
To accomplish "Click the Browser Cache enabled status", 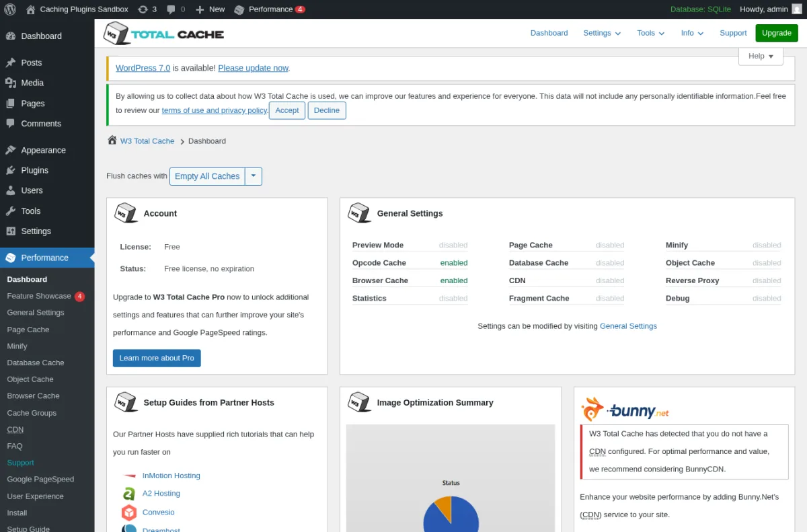I will click(454, 280).
